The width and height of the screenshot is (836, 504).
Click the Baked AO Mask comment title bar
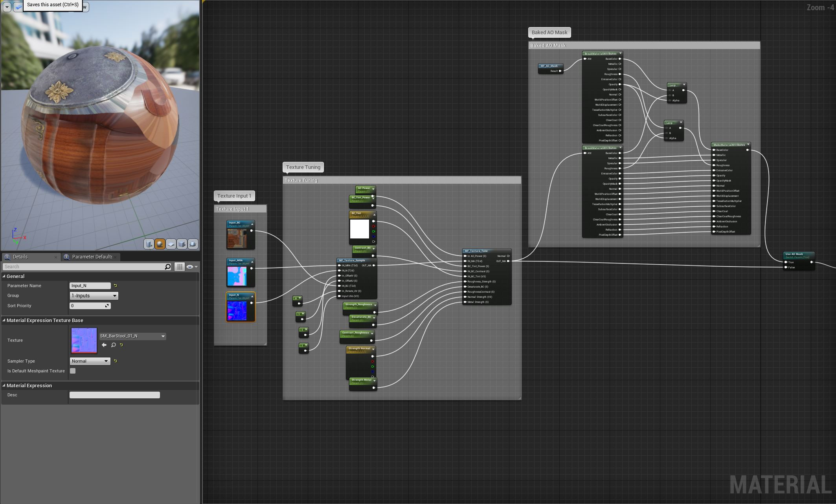pos(644,46)
